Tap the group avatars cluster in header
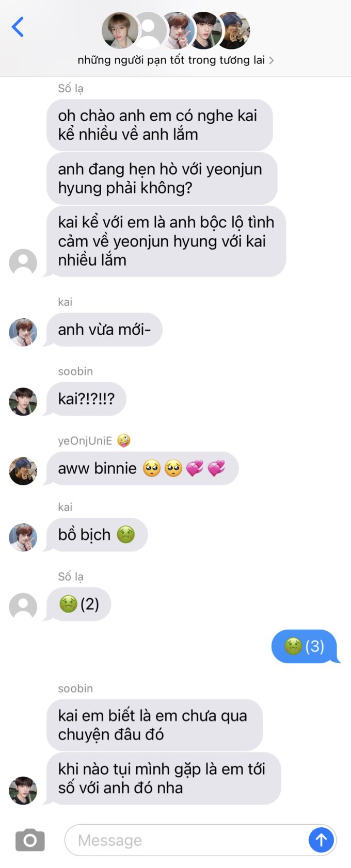 click(176, 30)
